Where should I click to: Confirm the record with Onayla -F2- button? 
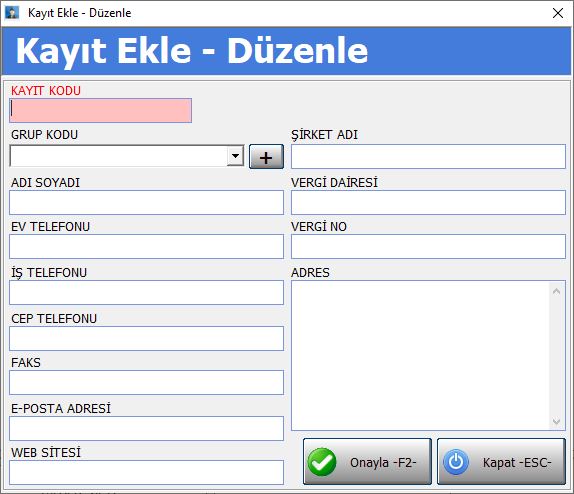click(367, 462)
